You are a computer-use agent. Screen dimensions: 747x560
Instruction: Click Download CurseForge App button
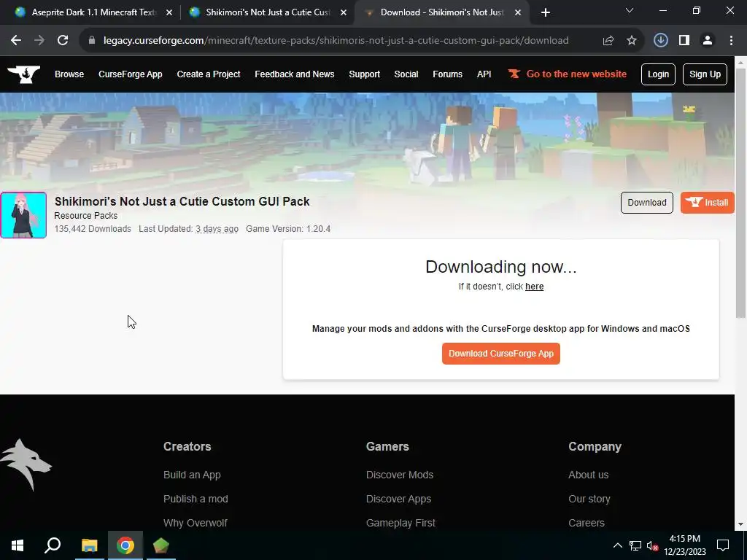[x=501, y=354]
